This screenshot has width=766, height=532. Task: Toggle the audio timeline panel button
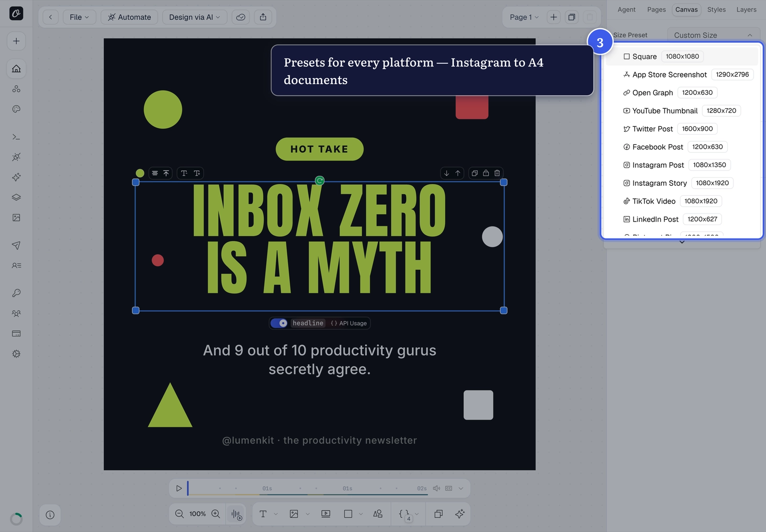pos(237,514)
